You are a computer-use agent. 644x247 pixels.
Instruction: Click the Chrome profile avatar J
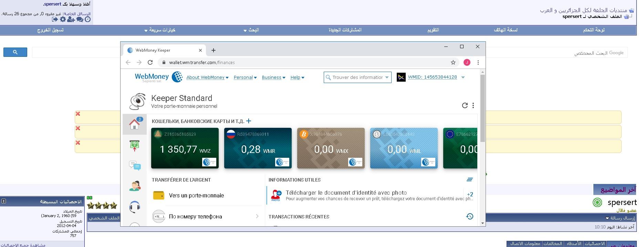[467, 62]
